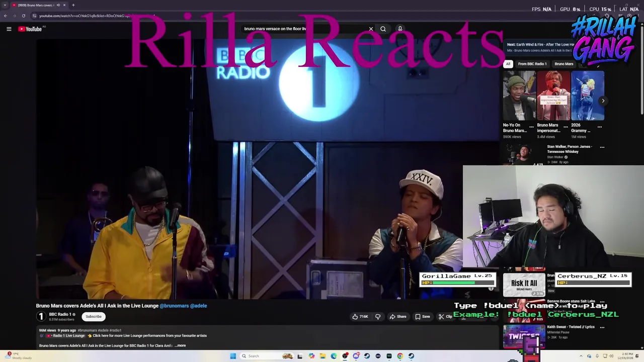Open site information icon in address bar

click(34, 16)
